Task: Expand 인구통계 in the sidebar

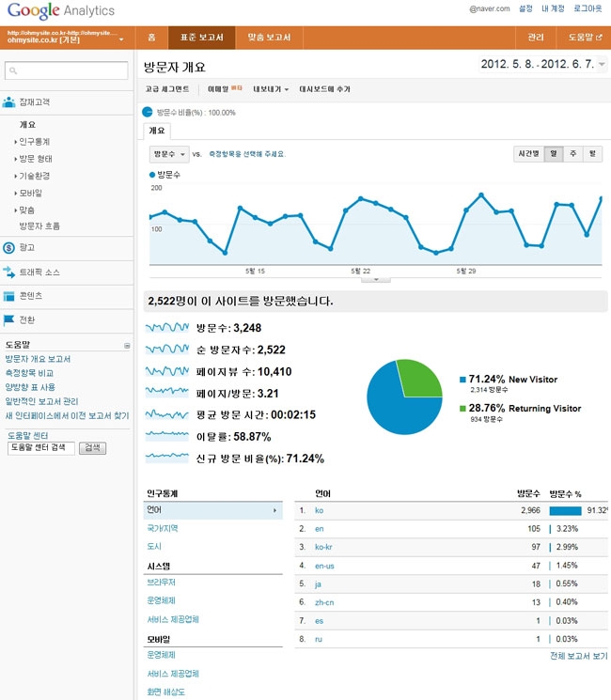Action: [x=34, y=142]
